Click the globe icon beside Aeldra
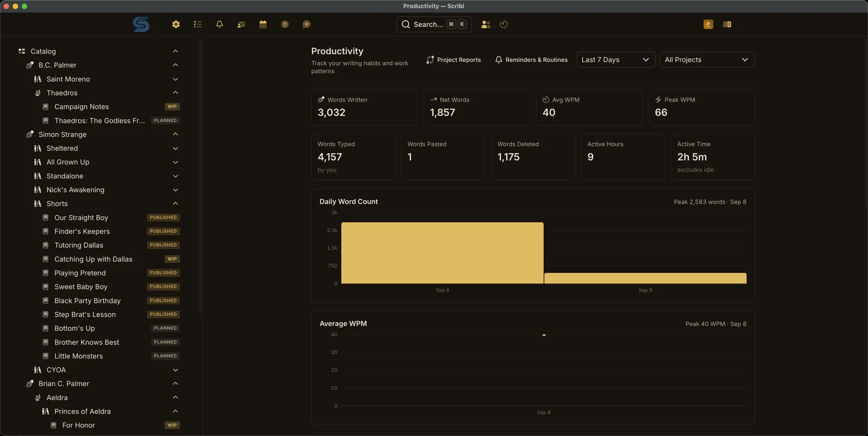Screen dimensions: 868x436 37,397
